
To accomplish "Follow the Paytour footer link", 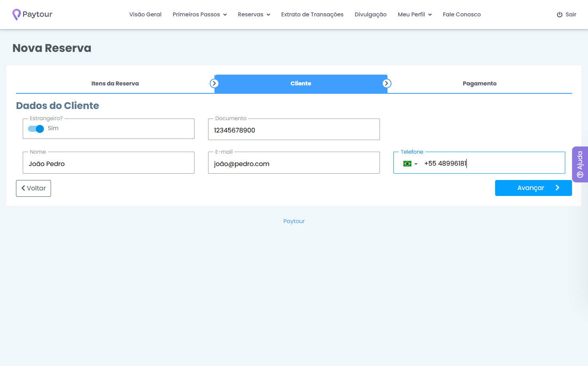I will [x=294, y=221].
